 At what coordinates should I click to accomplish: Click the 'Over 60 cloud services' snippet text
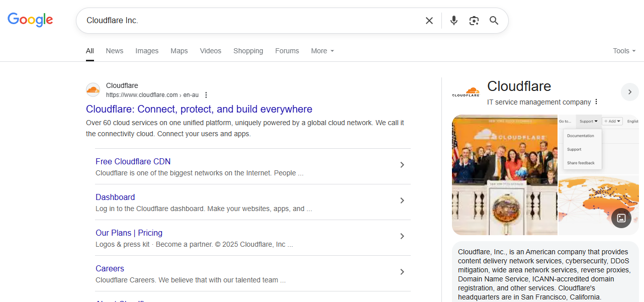click(245, 128)
